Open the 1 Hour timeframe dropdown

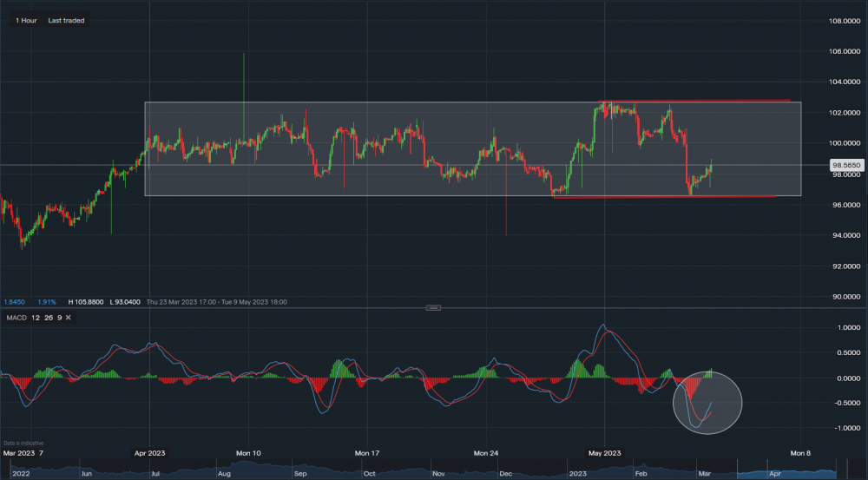24,20
